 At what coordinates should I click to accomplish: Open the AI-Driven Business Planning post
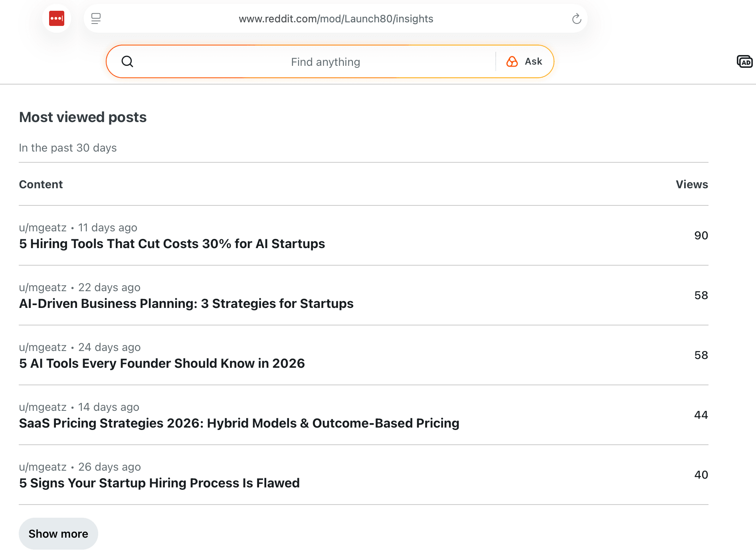(186, 304)
